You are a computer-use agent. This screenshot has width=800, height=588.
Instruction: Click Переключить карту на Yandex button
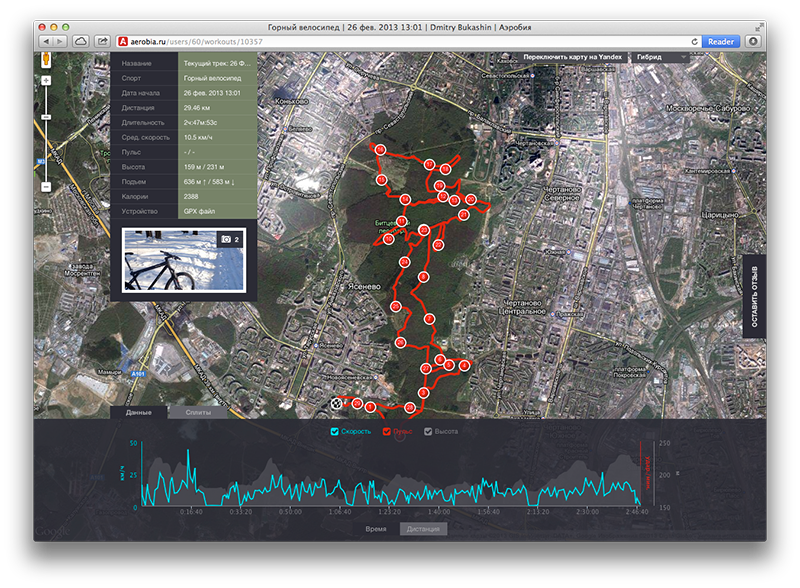(x=572, y=57)
